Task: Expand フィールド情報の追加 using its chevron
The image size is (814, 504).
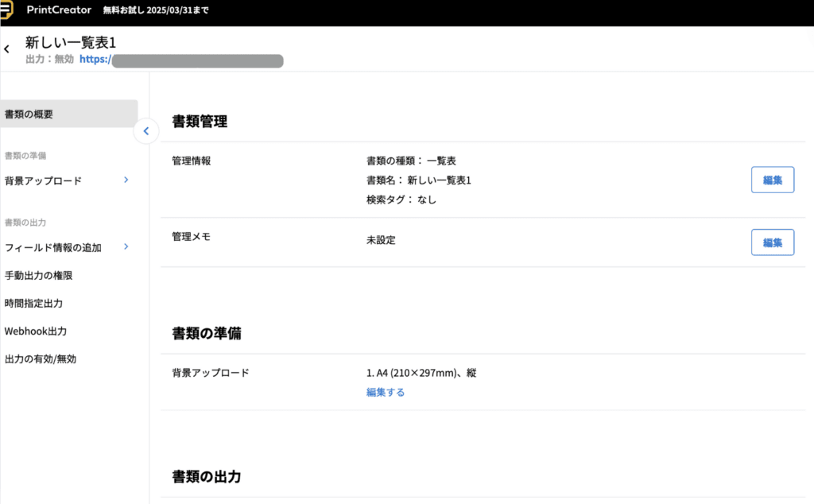Action: (x=126, y=247)
